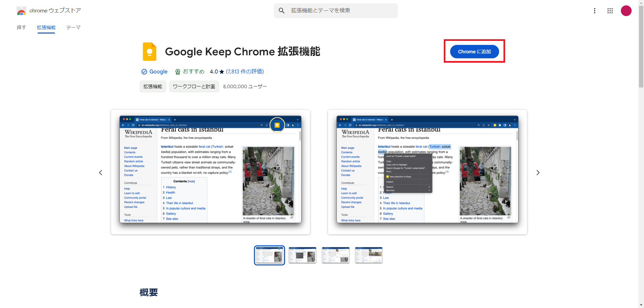Open the 7,813 件の評価 reviews link
Viewport: 644px width, 308px height.
click(245, 72)
